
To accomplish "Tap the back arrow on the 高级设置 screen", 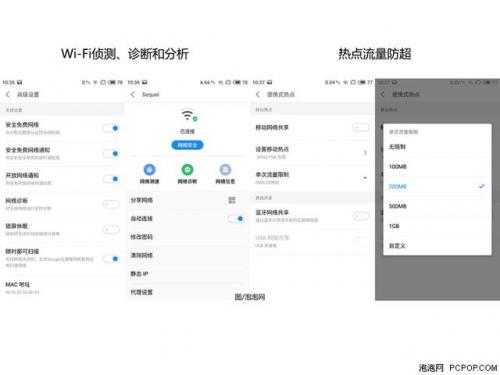I will (8, 94).
